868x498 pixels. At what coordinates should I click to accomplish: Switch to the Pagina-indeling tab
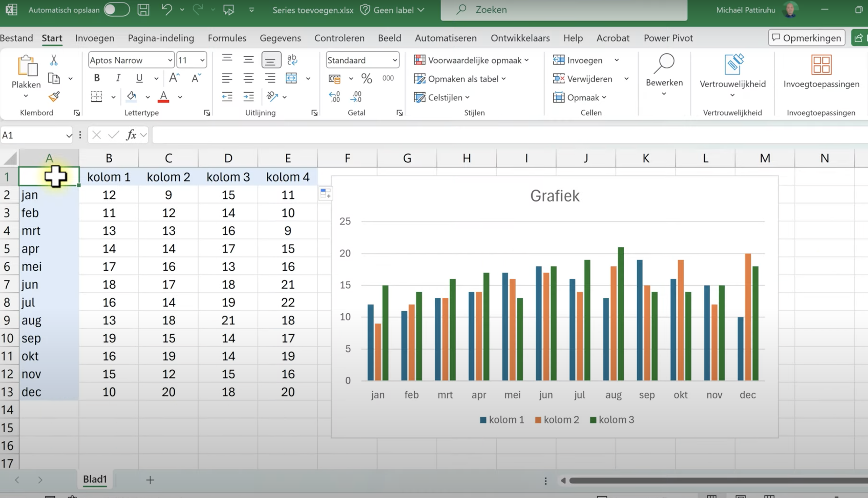point(161,38)
